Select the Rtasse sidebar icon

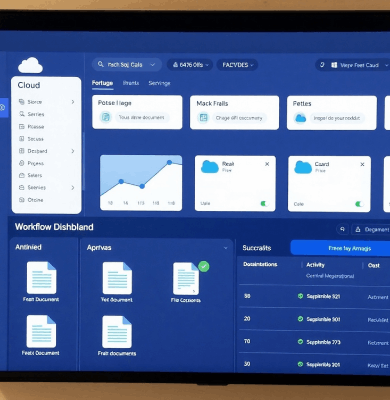click(22, 126)
